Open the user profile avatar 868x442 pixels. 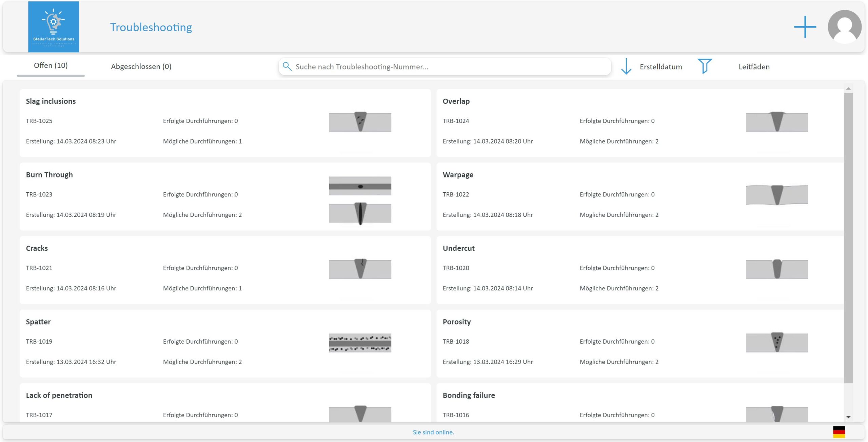pos(844,27)
